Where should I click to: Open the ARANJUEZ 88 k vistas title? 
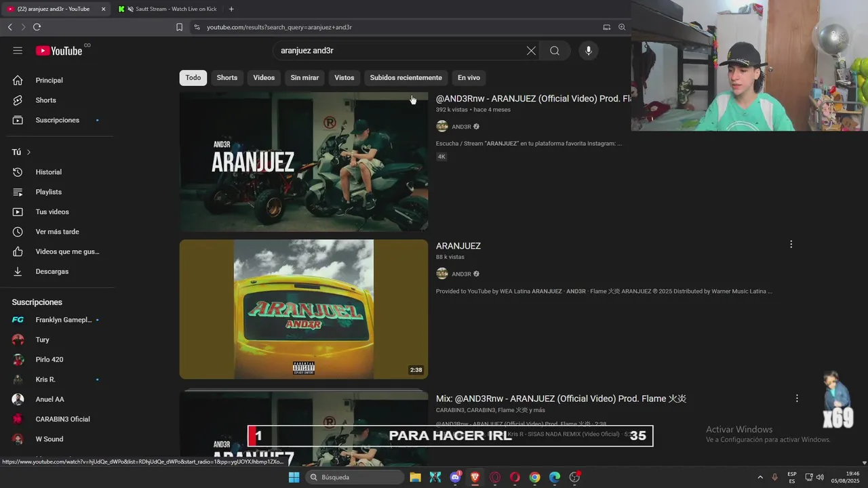[458, 246]
